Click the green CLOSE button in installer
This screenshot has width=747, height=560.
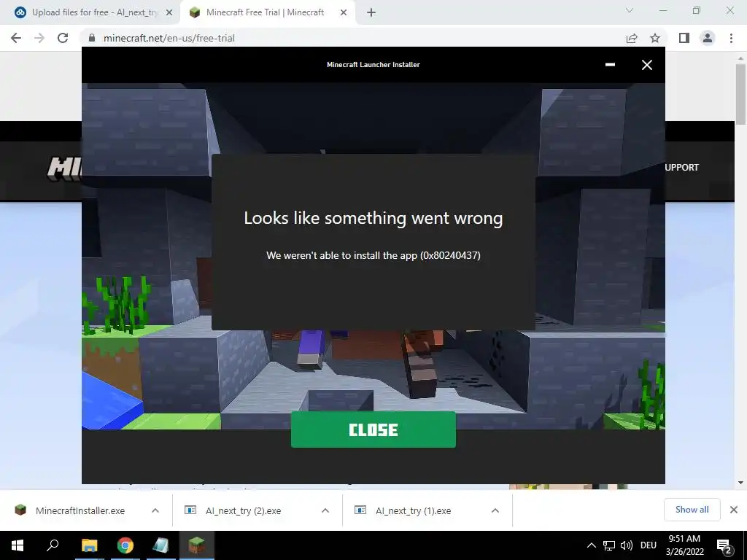[373, 429]
